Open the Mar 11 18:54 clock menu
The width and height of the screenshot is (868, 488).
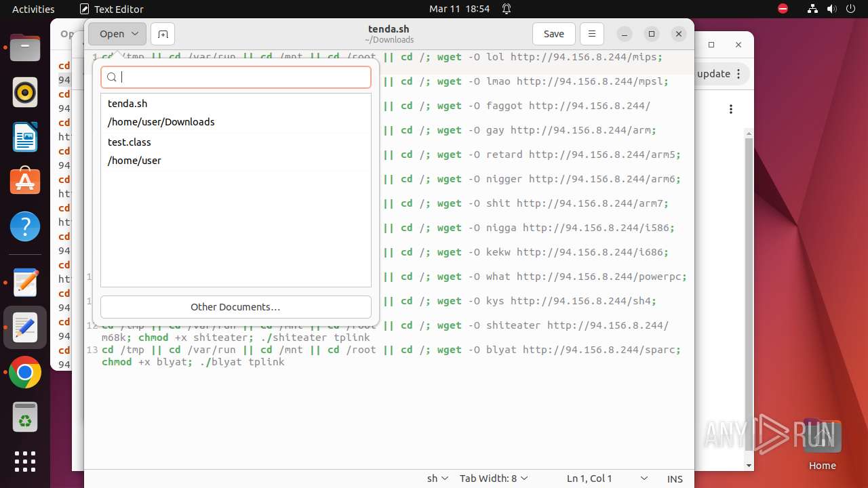(x=459, y=9)
